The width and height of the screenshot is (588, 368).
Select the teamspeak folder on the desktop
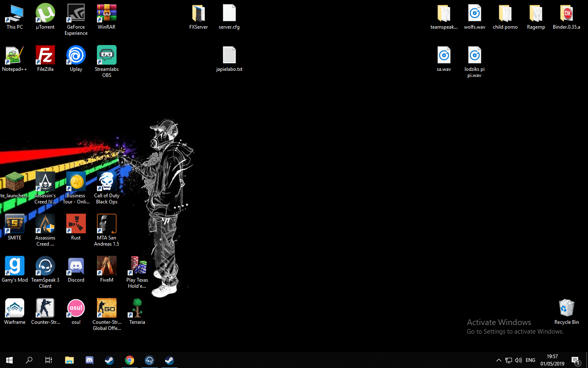click(x=444, y=17)
